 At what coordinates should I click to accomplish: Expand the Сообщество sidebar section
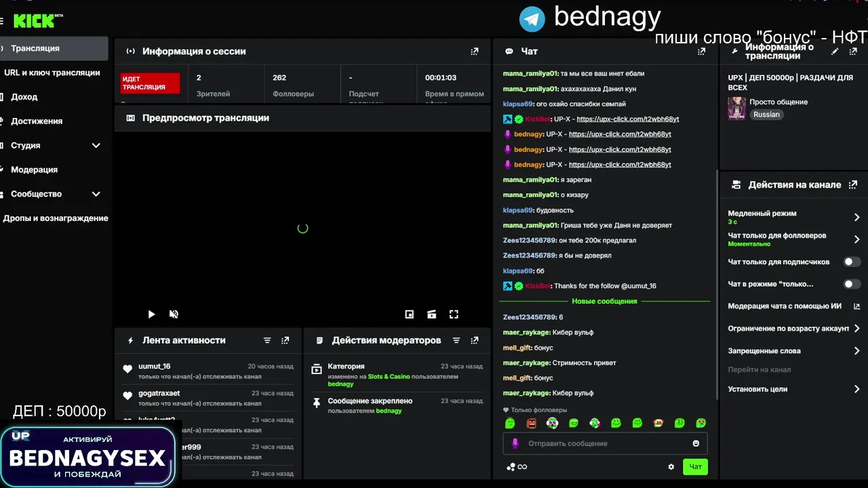[96, 194]
